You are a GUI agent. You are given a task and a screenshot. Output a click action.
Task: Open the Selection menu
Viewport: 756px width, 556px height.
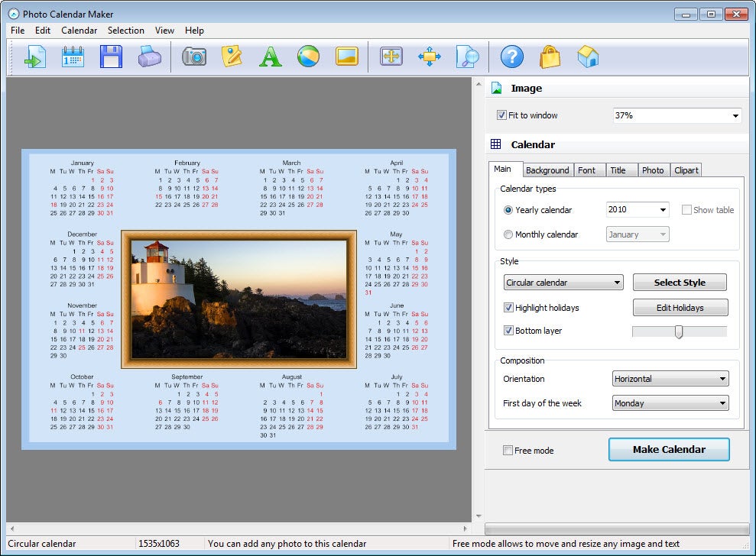coord(126,31)
